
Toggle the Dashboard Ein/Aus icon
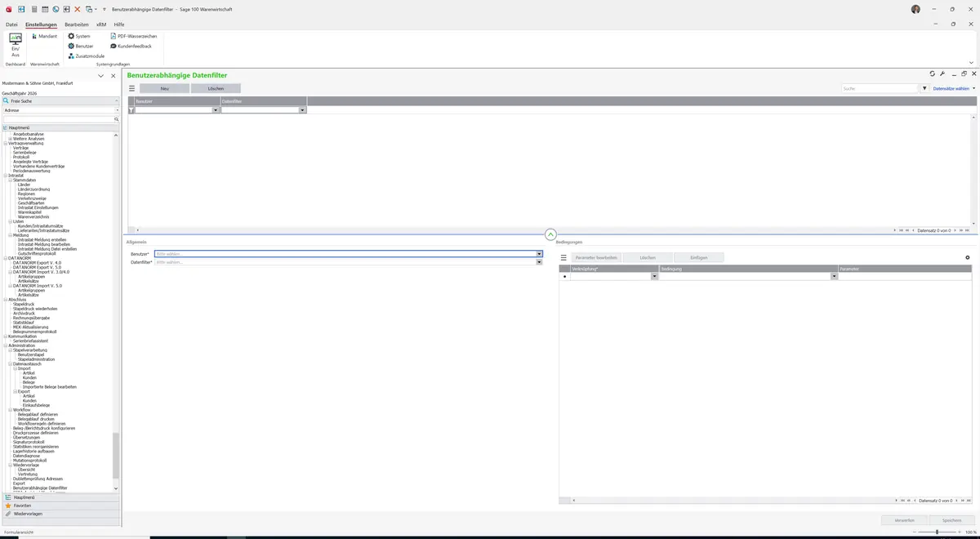pyautogui.click(x=16, y=45)
